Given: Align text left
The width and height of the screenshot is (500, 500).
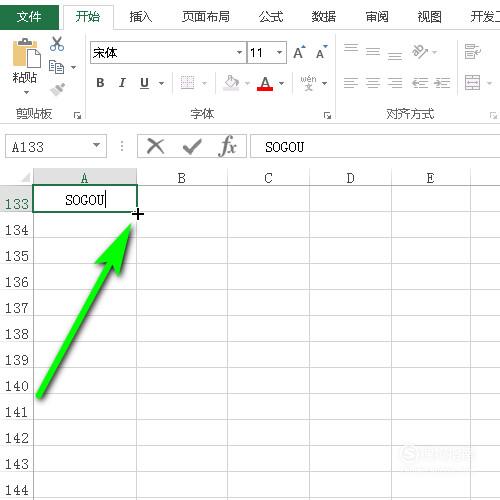Looking at the screenshot, I should (x=351, y=83).
